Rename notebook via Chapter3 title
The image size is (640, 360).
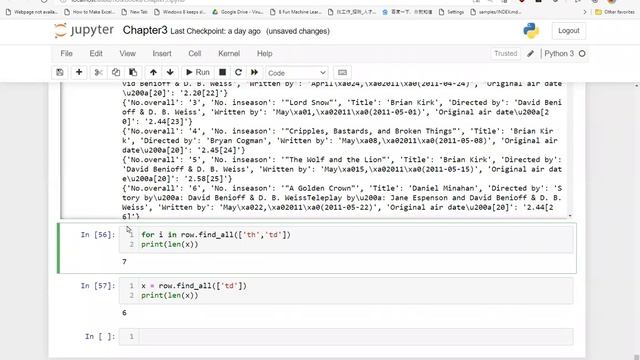(x=145, y=31)
